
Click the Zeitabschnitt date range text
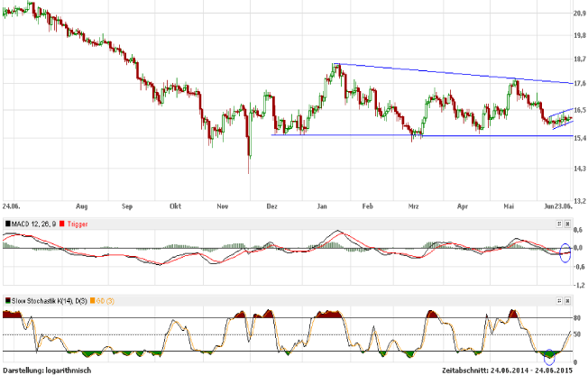click(510, 370)
